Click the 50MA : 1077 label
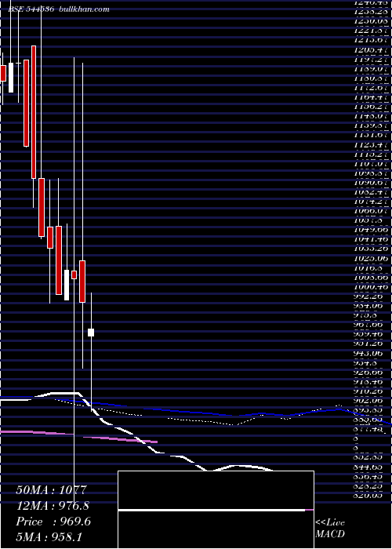 click(x=51, y=490)
